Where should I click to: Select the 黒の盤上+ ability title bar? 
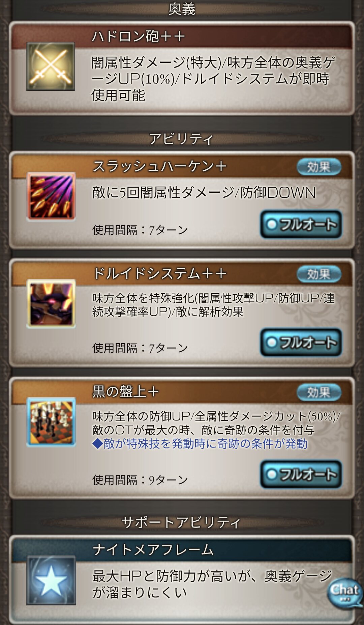point(182,392)
